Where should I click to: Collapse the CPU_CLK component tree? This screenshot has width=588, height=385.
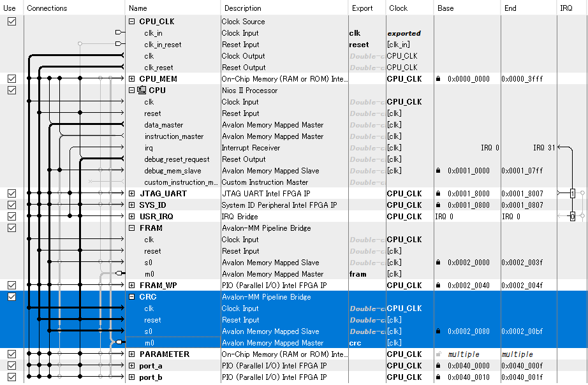coord(131,22)
